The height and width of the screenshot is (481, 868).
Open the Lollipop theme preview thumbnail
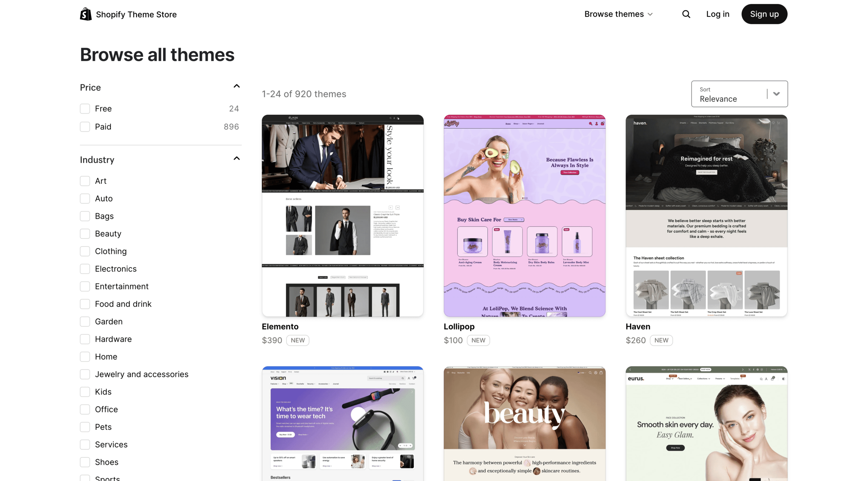click(x=524, y=216)
